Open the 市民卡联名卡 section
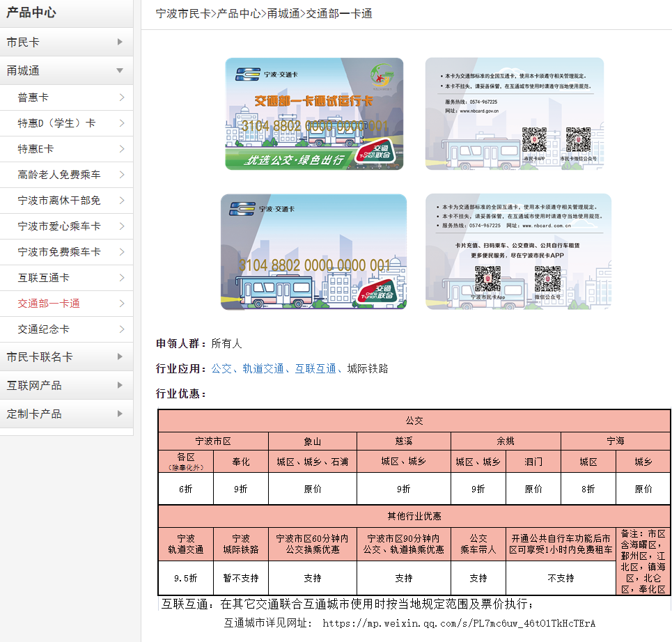Viewport: 672px width, 642px height. (x=66, y=357)
